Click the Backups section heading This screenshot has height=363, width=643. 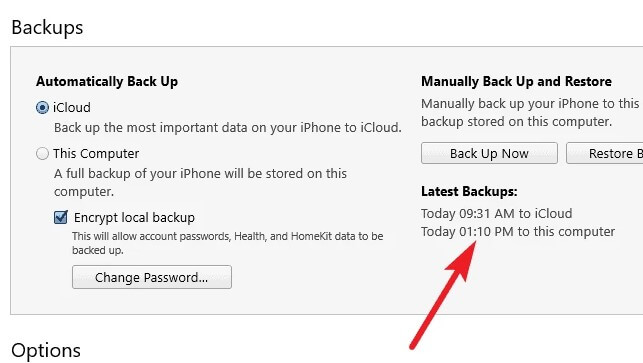[x=47, y=27]
